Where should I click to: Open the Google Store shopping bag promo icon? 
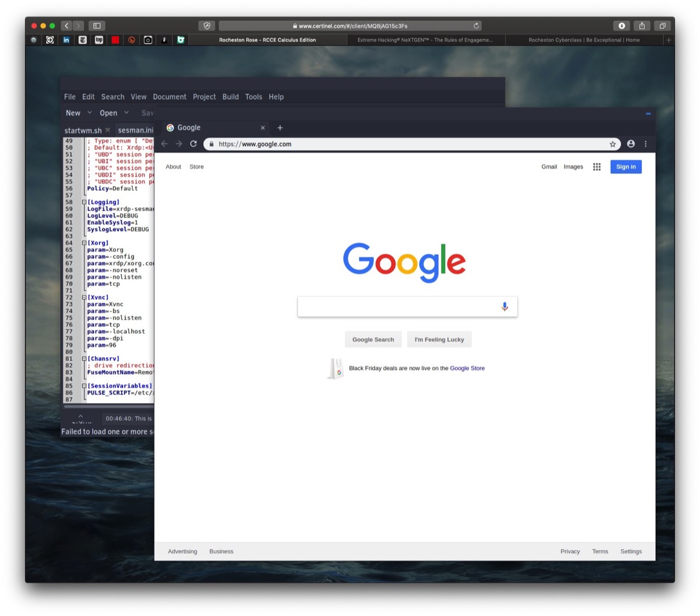pos(335,369)
